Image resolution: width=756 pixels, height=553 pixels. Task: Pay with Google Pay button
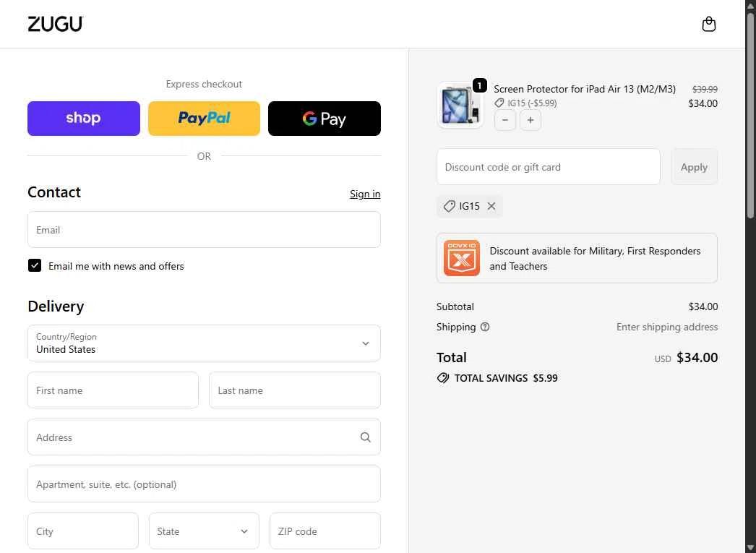tap(325, 119)
